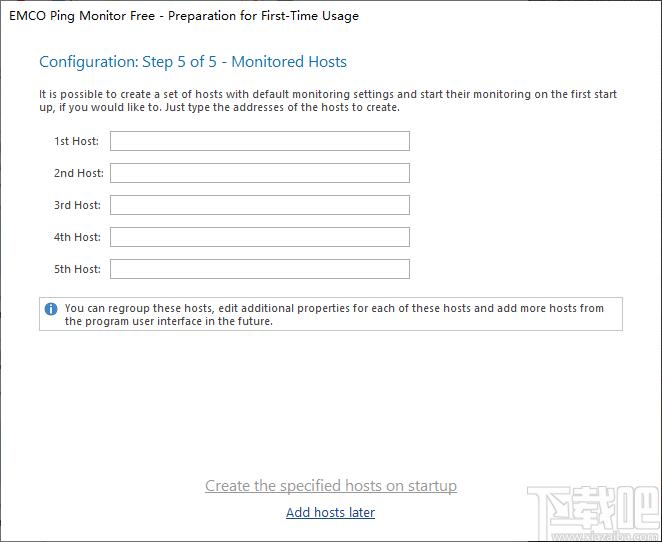Click the EMCO Ping Monitor Free window title
The width and height of the screenshot is (662, 542).
coord(184,16)
